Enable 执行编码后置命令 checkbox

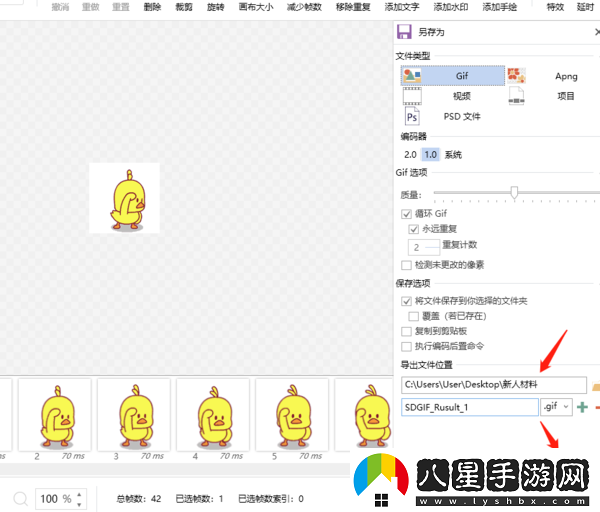406,347
